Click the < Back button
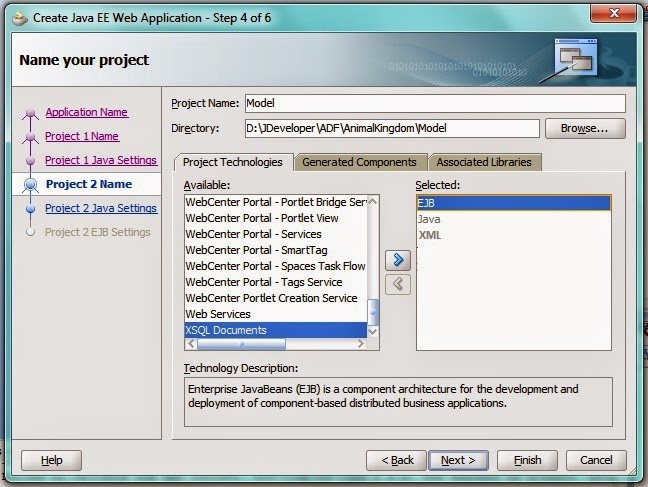The width and height of the screenshot is (648, 487). [x=397, y=461]
